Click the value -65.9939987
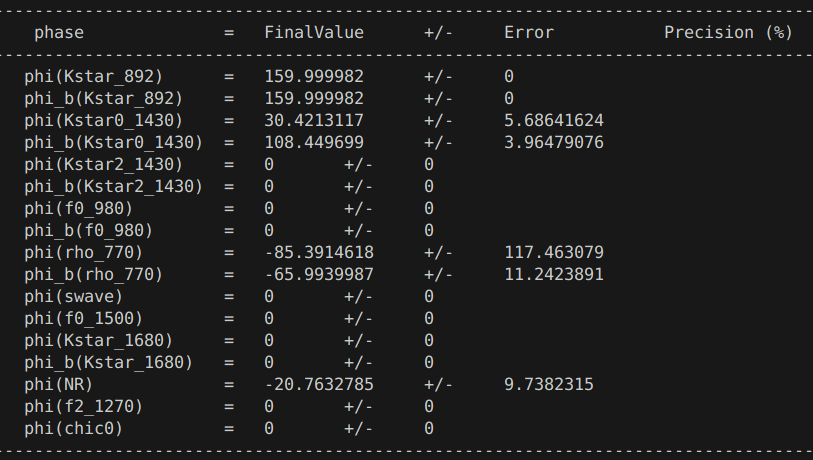813x460 pixels. click(x=319, y=274)
